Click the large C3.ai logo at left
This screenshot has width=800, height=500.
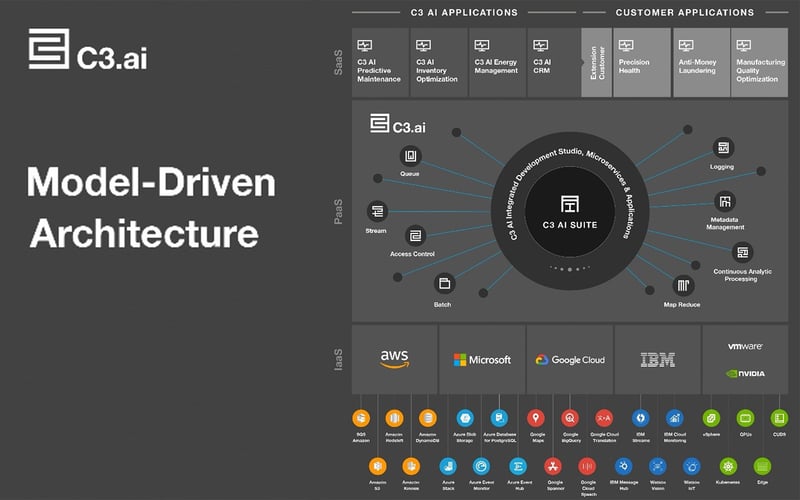click(88, 49)
